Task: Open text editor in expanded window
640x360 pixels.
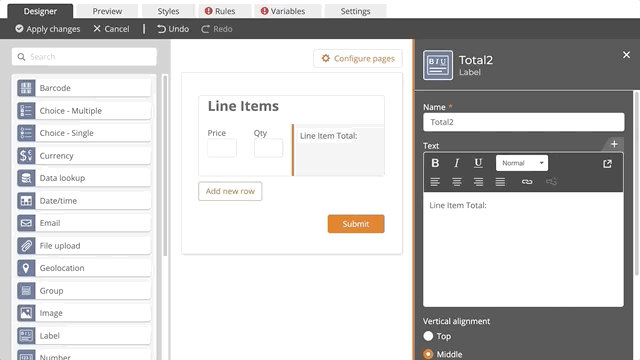Action: coord(607,164)
